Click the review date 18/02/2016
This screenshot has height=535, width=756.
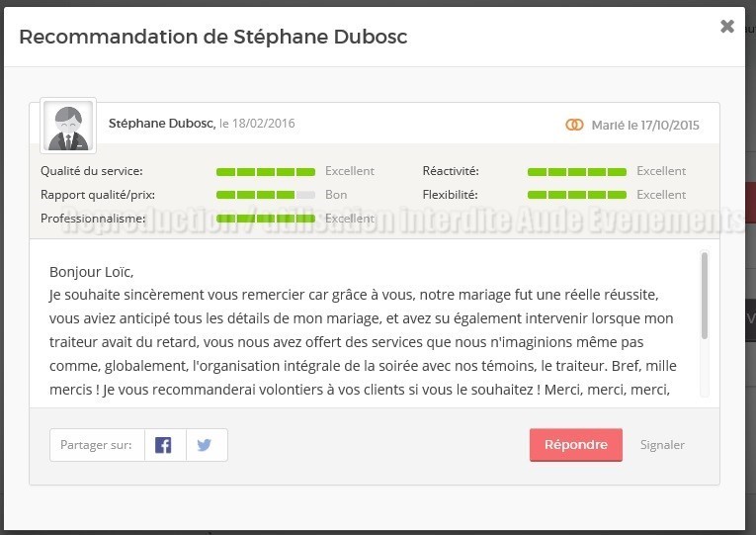263,124
